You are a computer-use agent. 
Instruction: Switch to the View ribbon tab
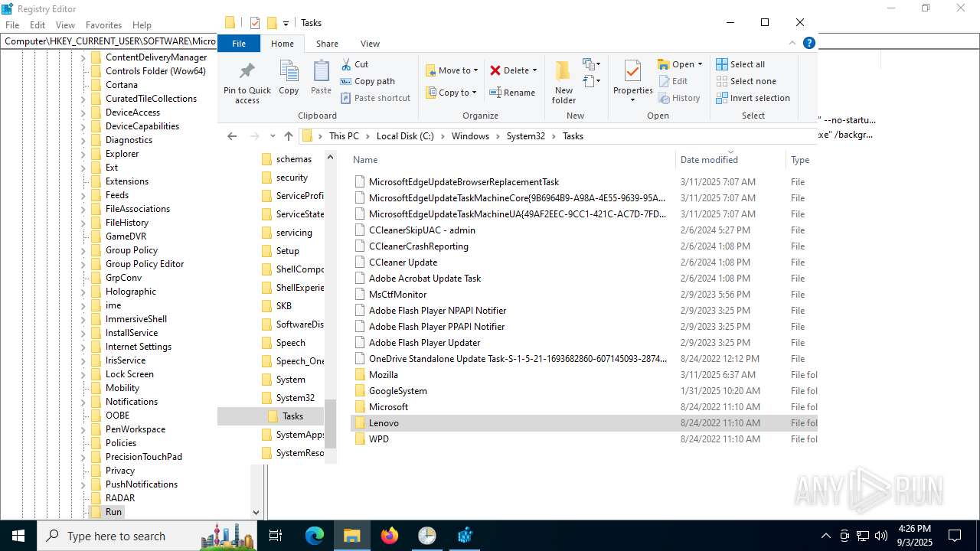(x=370, y=44)
